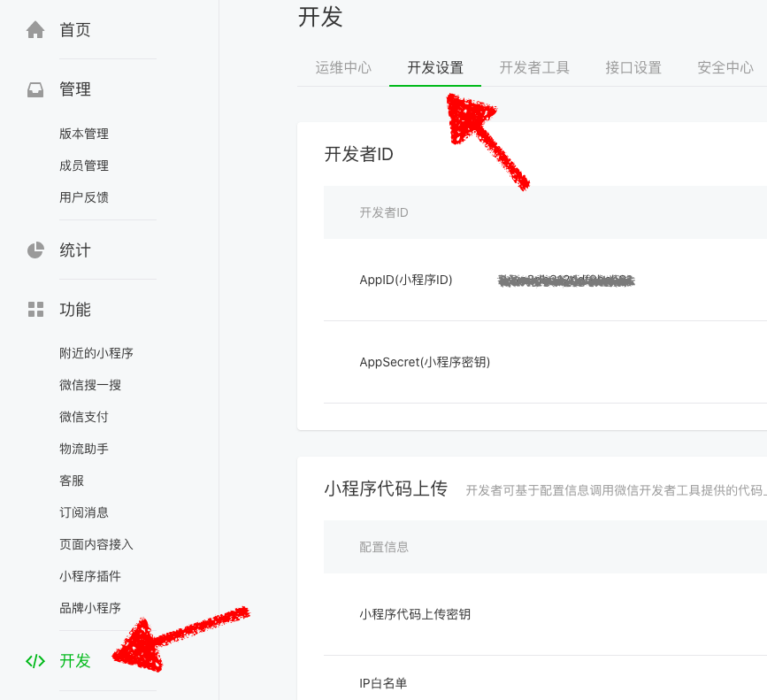
Task: Open the 品牌小程序 page
Action: pos(90,608)
